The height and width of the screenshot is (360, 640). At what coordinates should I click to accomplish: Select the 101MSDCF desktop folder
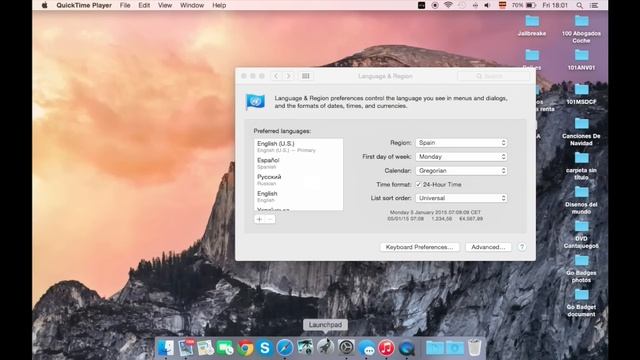click(581, 94)
